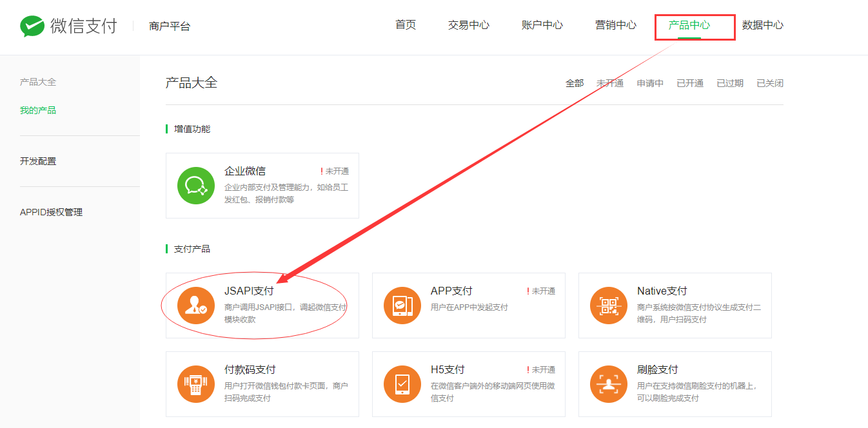Click the 增值功能 section heading
The image size is (868, 428).
tap(192, 129)
